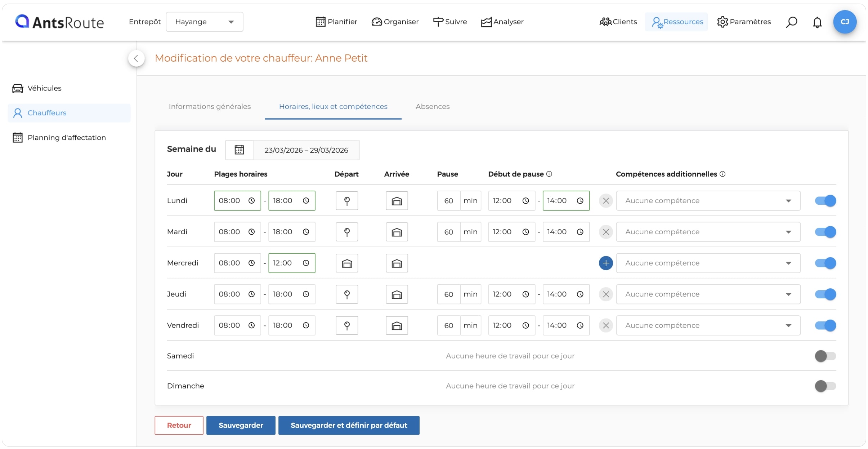Viewport: 868px width, 449px height.
Task: Open clock picker on Lundi 08:00
Action: pos(251,201)
